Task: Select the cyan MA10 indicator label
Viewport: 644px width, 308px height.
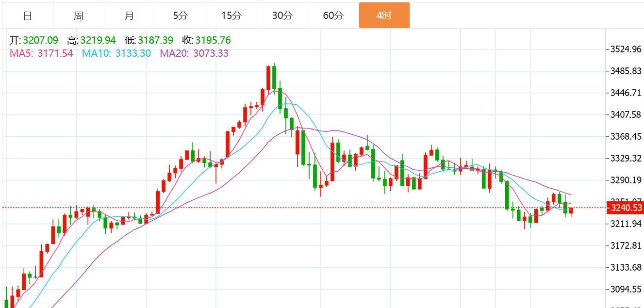Action: [x=116, y=53]
